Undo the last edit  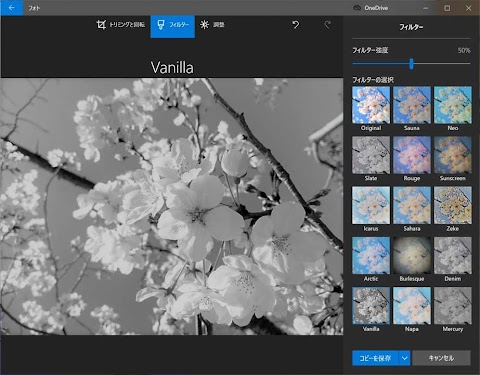(x=295, y=25)
